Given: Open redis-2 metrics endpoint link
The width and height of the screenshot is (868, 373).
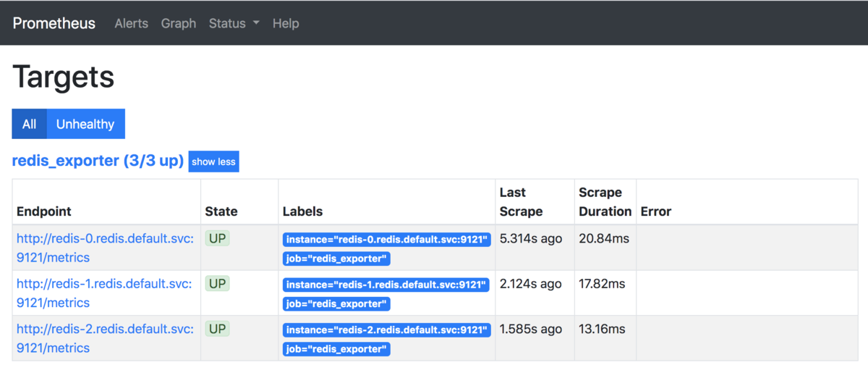Looking at the screenshot, I should [x=105, y=338].
